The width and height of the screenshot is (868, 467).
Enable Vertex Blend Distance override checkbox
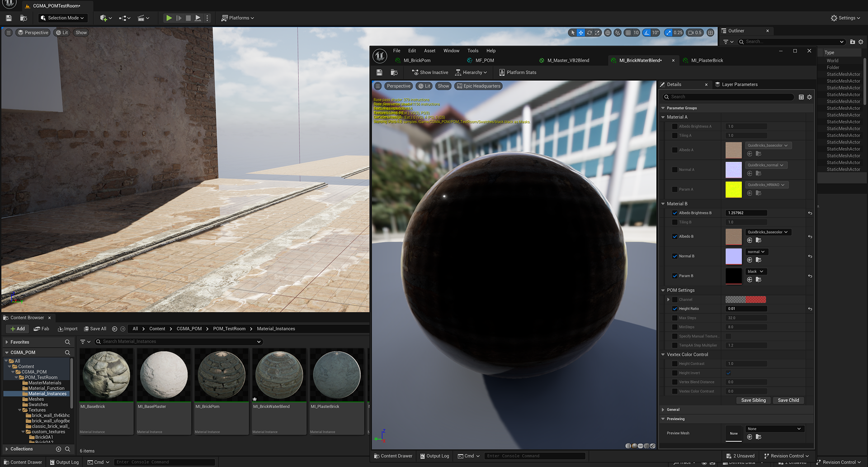pyautogui.click(x=675, y=382)
